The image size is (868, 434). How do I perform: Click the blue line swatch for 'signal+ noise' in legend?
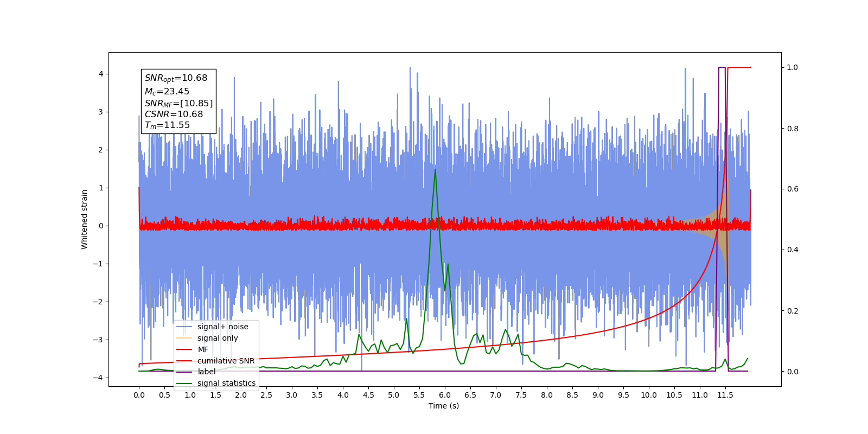click(184, 327)
